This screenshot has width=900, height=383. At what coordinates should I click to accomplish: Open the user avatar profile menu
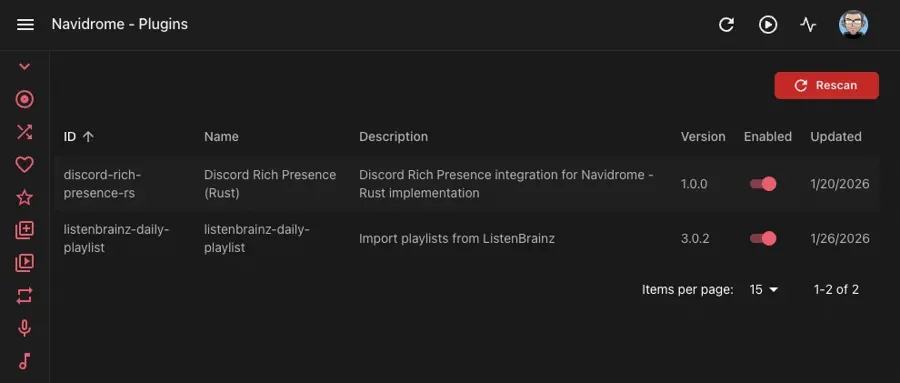tap(854, 25)
